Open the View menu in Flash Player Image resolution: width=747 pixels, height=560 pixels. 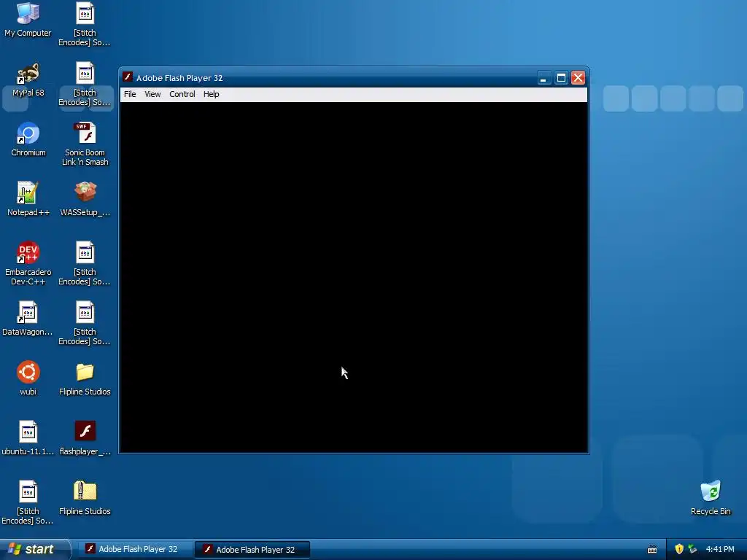point(152,94)
